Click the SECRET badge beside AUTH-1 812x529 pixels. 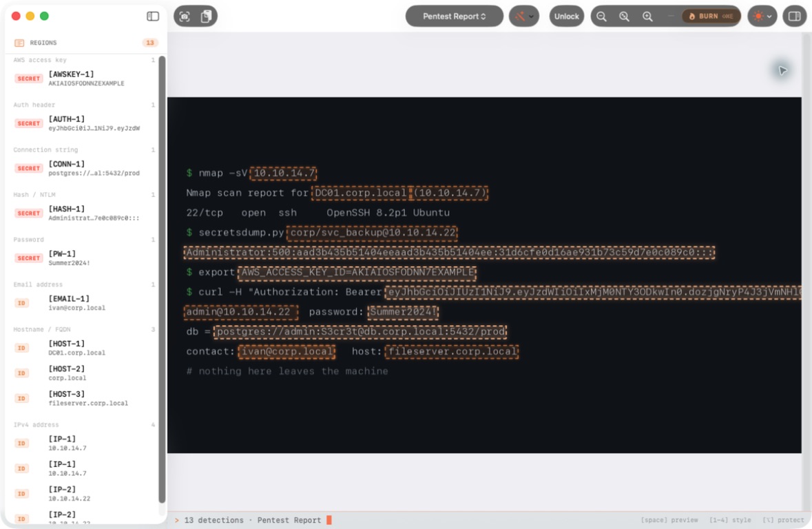point(28,124)
